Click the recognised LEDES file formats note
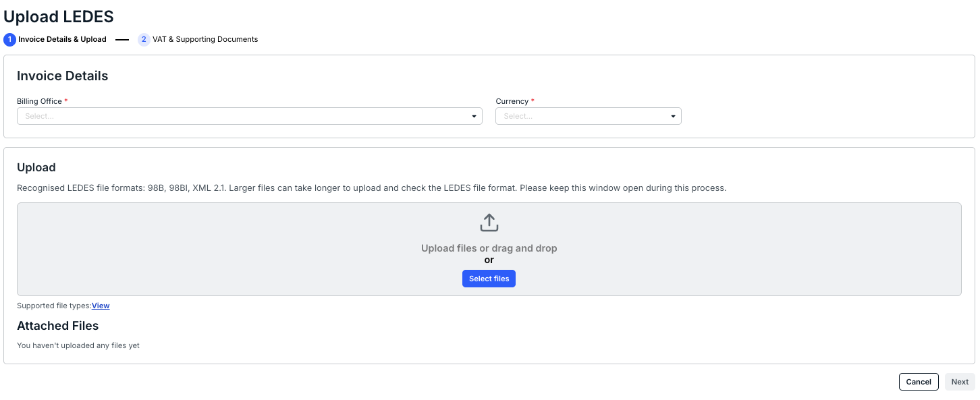 372,188
